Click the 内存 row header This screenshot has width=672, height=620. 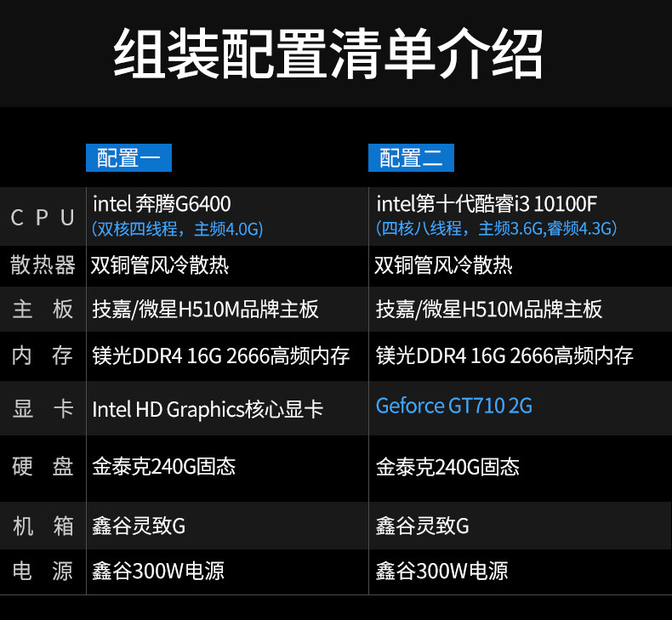click(43, 356)
